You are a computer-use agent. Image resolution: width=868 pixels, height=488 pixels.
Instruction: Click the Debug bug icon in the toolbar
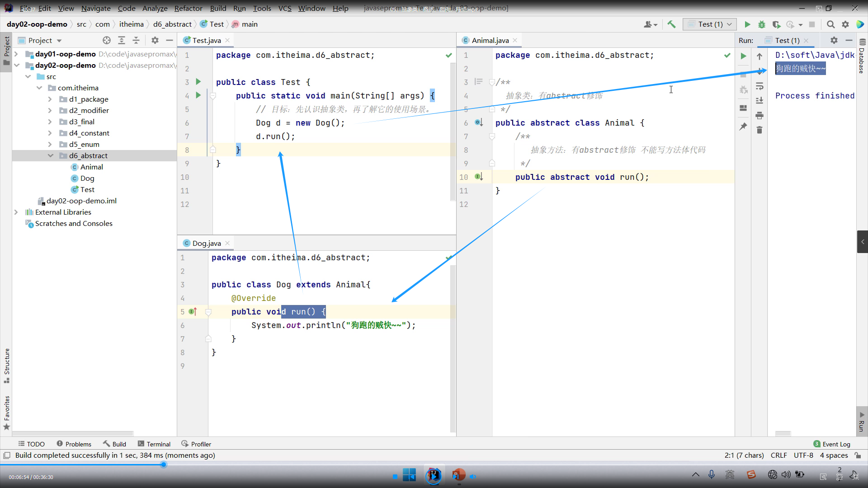pyautogui.click(x=762, y=24)
